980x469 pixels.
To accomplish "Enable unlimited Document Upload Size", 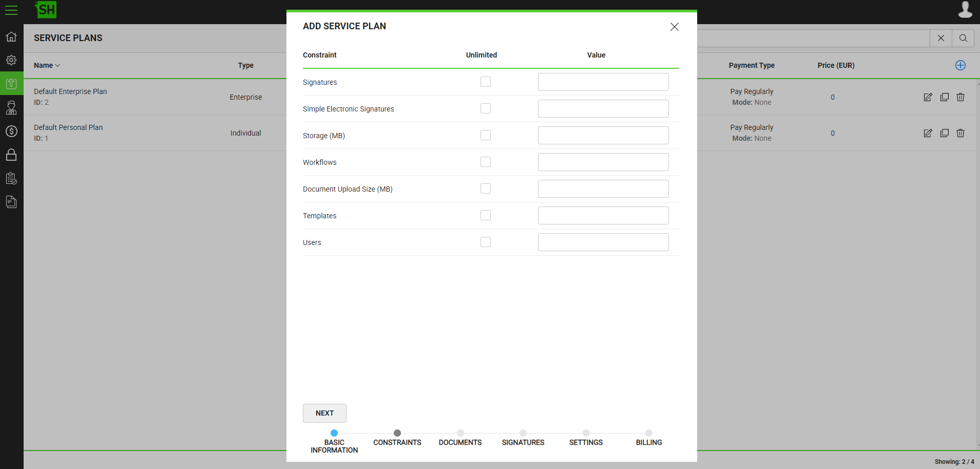I will 486,189.
